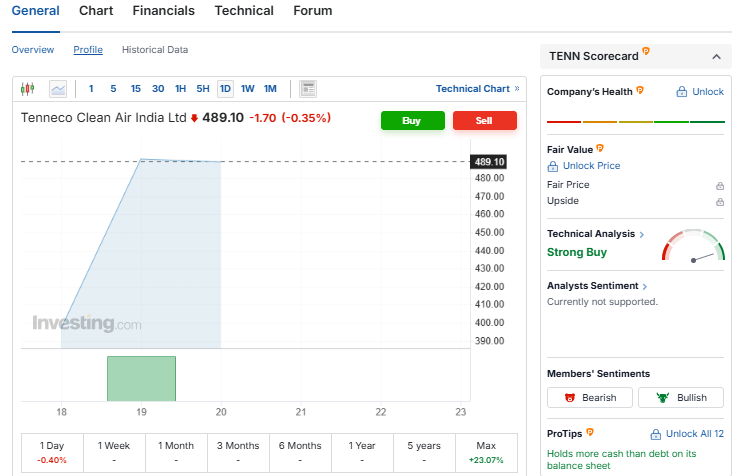Click the Unlock All 12 ProTips link
The width and height of the screenshot is (736, 476).
pyautogui.click(x=695, y=434)
